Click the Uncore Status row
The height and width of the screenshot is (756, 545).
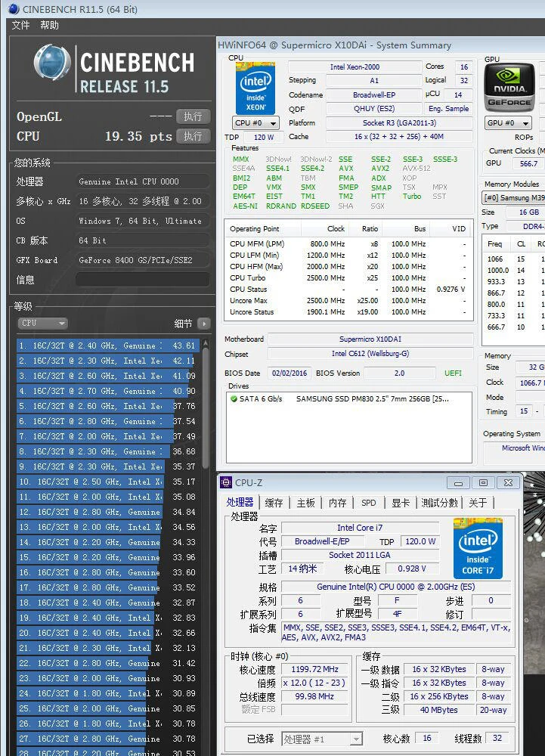348,312
